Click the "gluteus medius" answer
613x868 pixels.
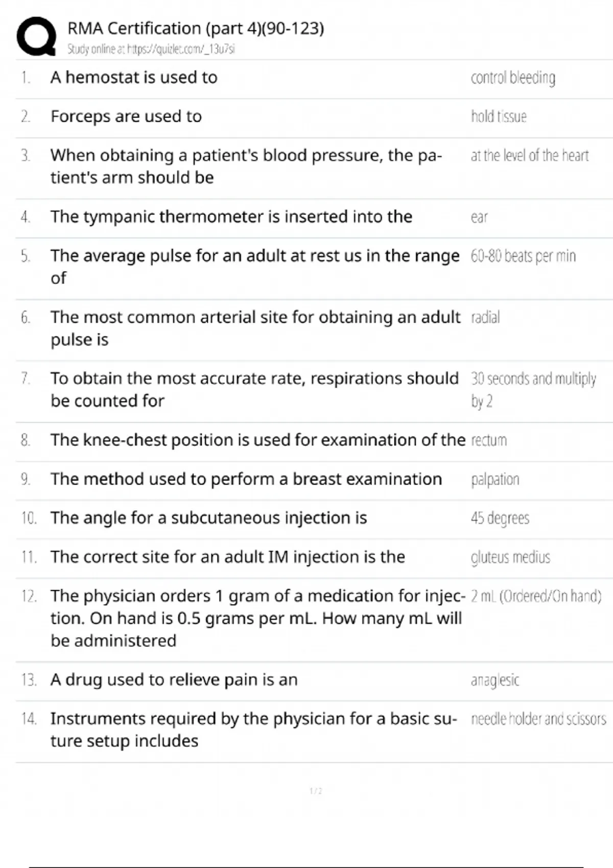(510, 557)
